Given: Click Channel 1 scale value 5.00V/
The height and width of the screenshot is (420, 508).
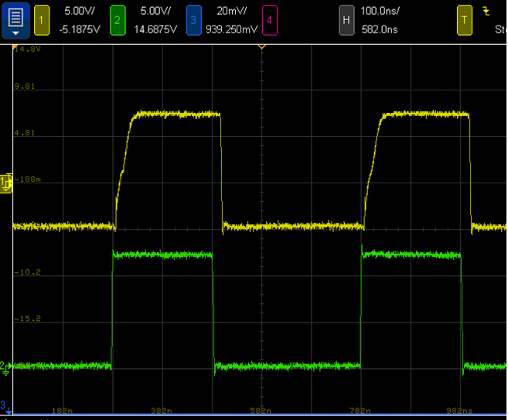Looking at the screenshot, I should click(78, 12).
